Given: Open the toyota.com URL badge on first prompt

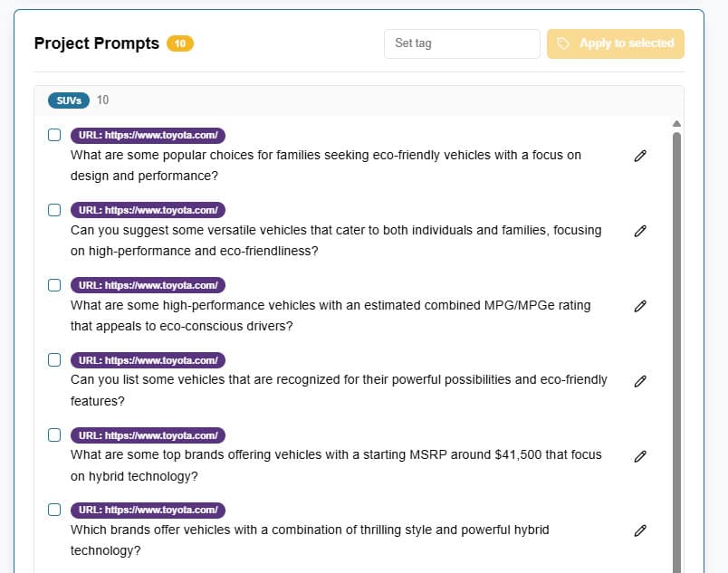Looking at the screenshot, I should coord(148,134).
